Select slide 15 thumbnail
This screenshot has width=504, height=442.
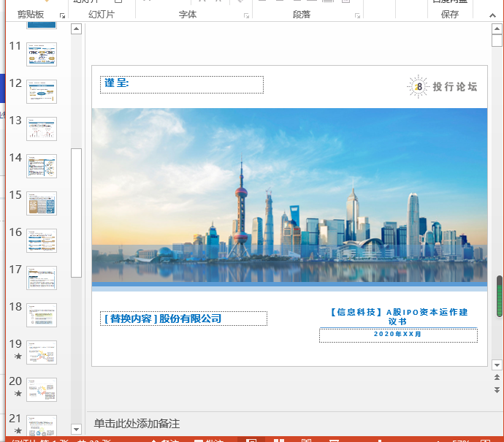pos(42,204)
